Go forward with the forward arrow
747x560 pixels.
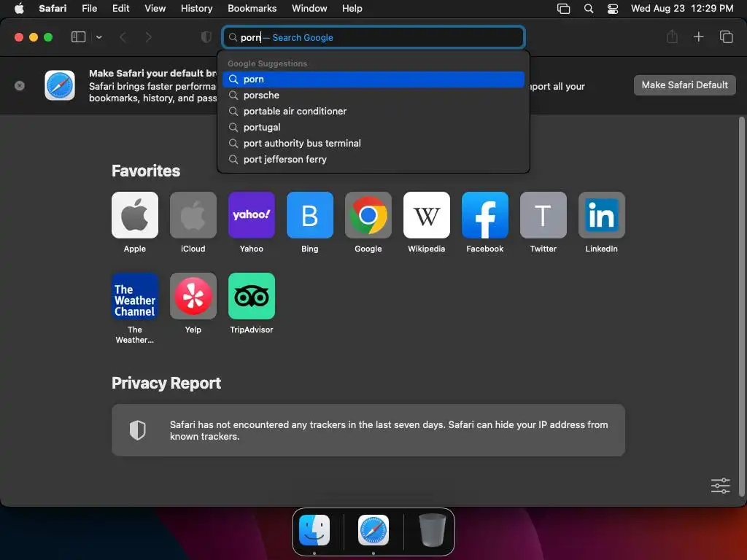pos(148,37)
